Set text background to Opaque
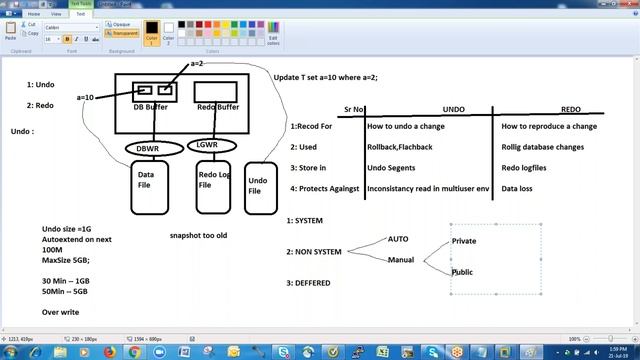The height and width of the screenshot is (360, 640). [x=118, y=24]
